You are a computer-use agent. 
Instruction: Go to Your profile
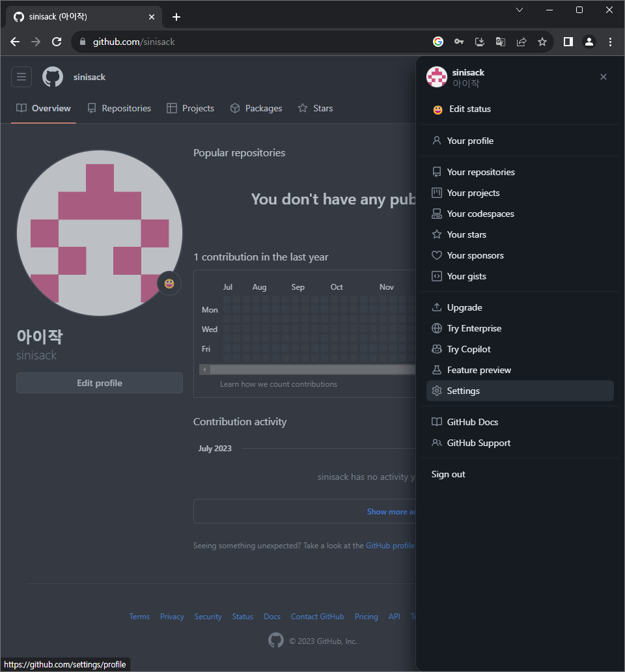tap(520, 141)
